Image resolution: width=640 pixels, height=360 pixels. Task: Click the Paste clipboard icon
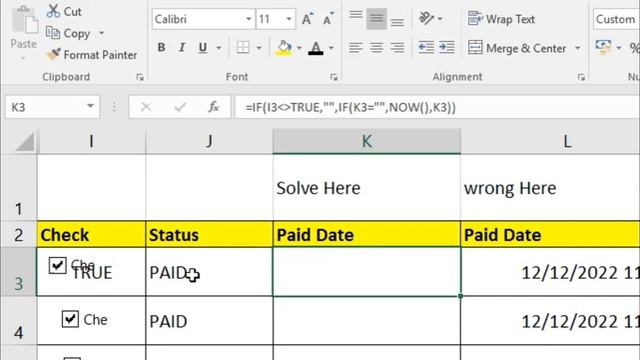click(24, 20)
